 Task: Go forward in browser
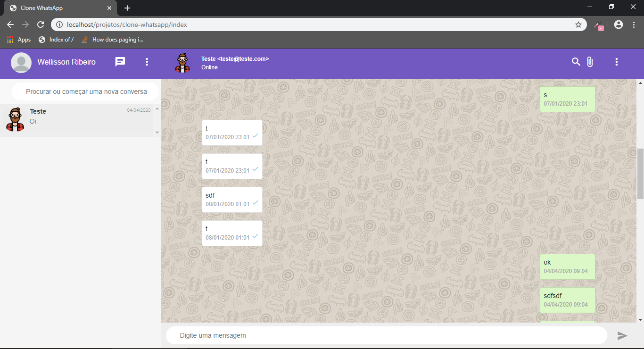click(x=25, y=25)
